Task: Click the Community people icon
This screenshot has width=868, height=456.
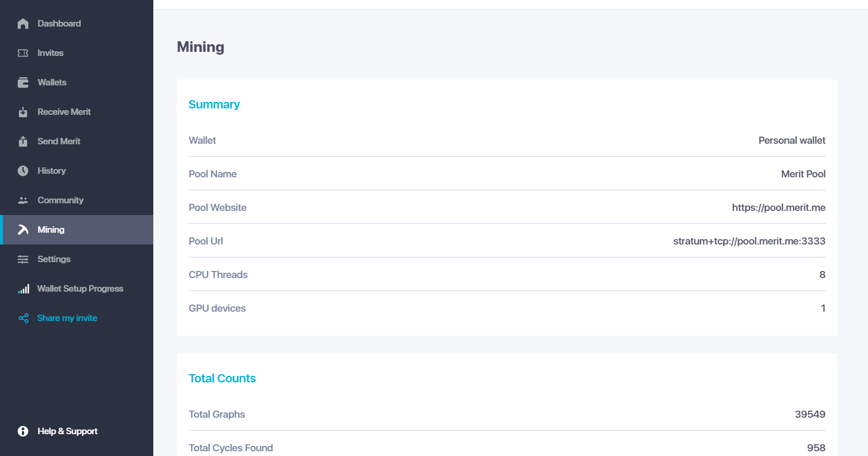Action: (x=23, y=200)
